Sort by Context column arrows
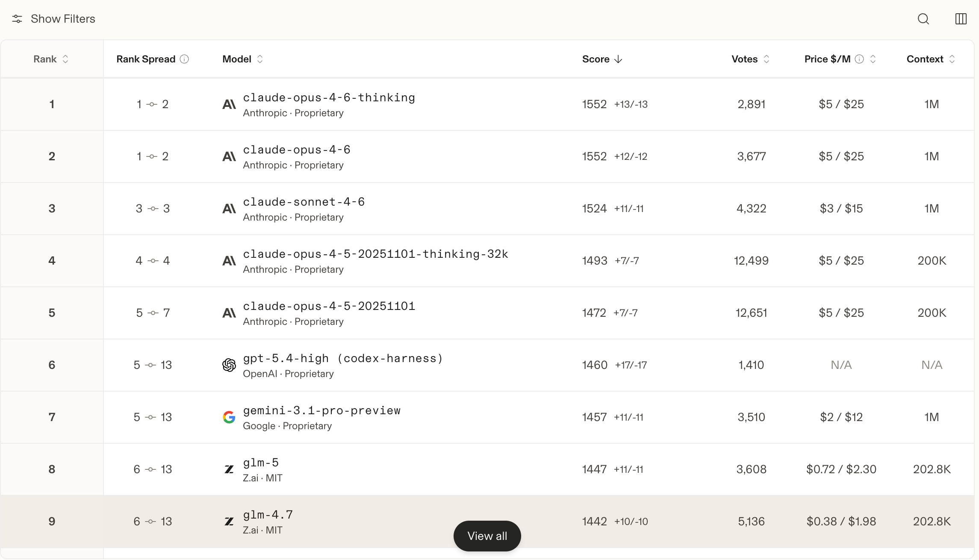979x560 pixels. coord(952,59)
